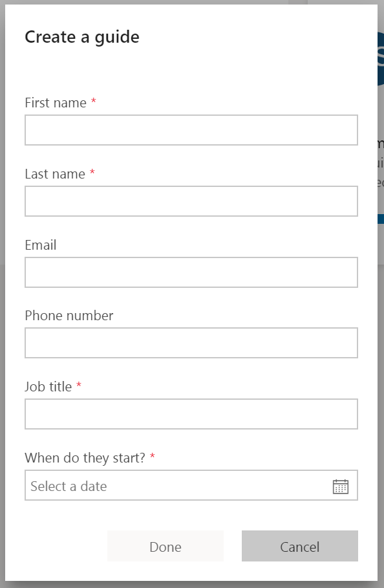Click inside the Email field
Viewport: 384px width, 588px height.
[191, 272]
